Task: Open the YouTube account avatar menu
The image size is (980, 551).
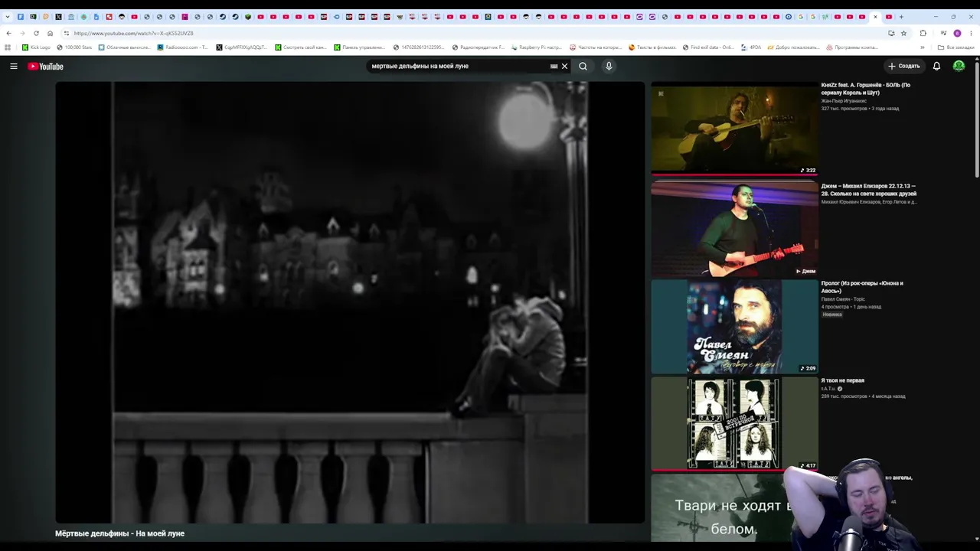Action: (959, 67)
